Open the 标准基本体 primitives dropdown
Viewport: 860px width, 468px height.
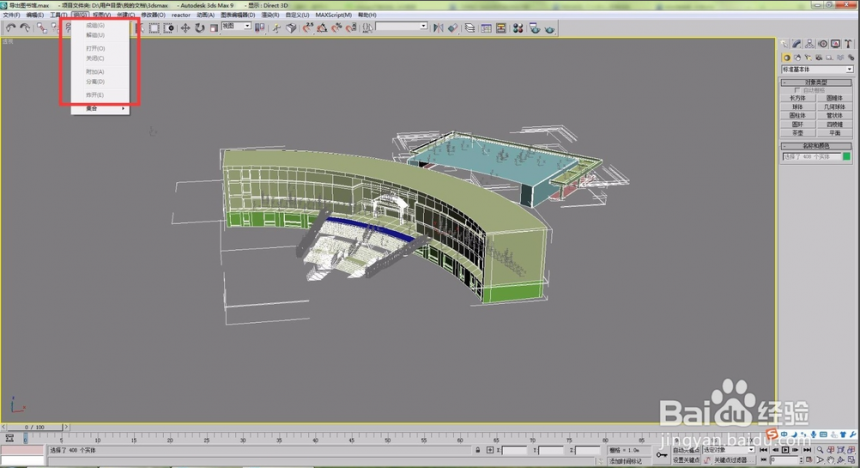click(x=817, y=70)
